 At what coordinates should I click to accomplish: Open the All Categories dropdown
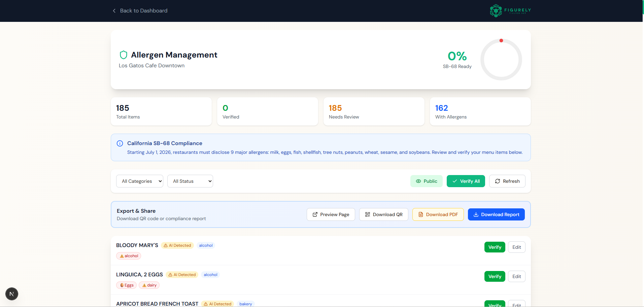pyautogui.click(x=139, y=181)
